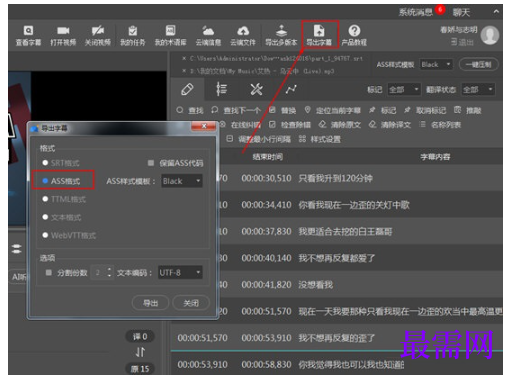
Task: Open dialog ASS样式模板 Black dropdown
Action: point(182,181)
